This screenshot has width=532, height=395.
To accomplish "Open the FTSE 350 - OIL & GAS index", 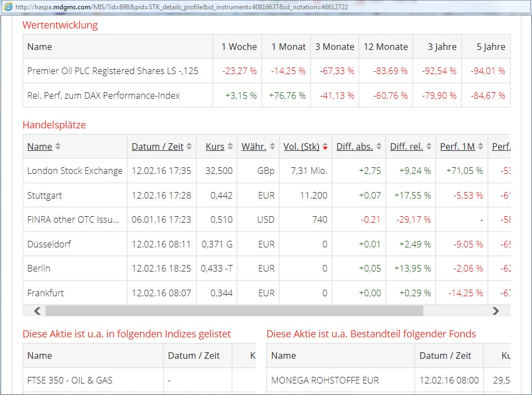I will tap(70, 380).
